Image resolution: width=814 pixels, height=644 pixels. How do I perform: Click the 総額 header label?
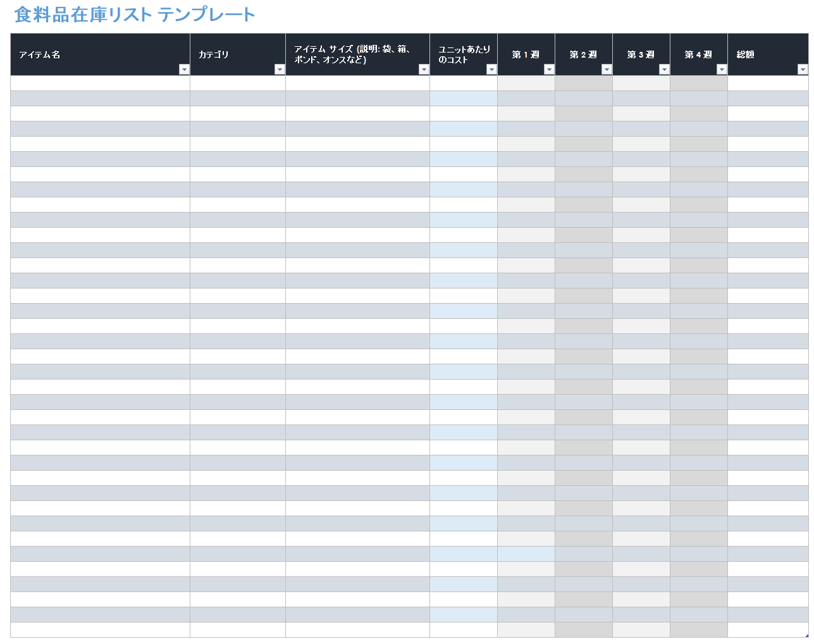746,55
